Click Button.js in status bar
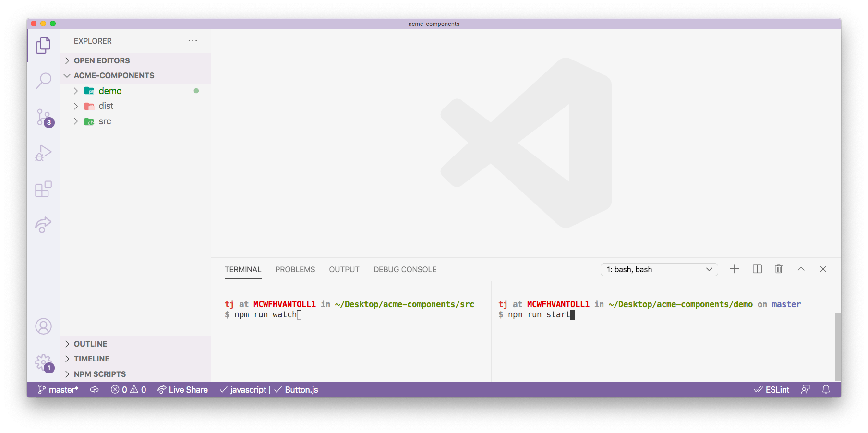 click(296, 390)
